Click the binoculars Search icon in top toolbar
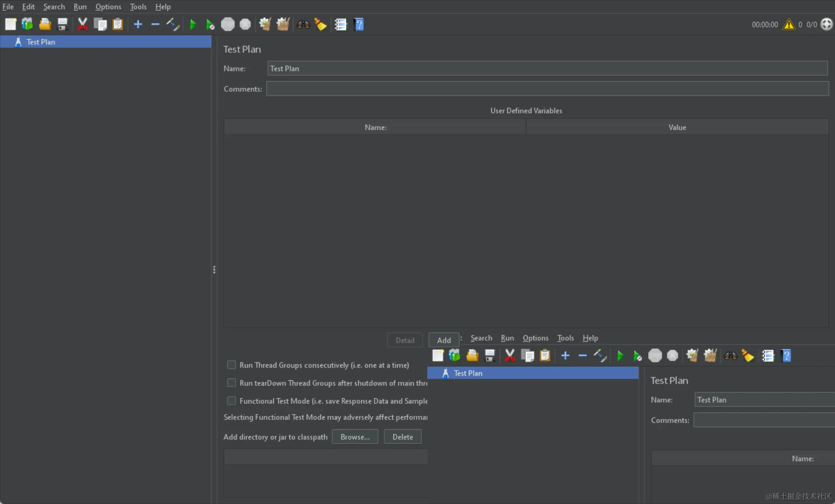Viewport: 835px width, 504px height. [303, 24]
